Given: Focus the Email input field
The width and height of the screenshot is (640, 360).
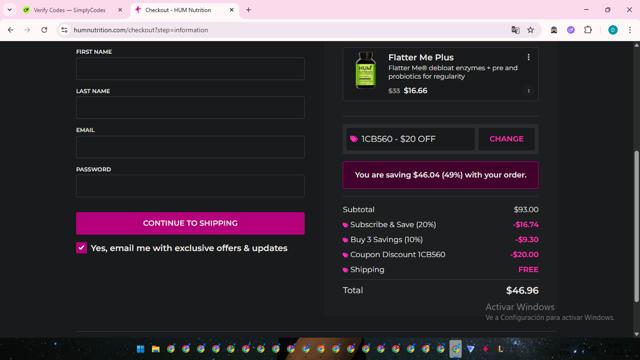Looking at the screenshot, I should pyautogui.click(x=190, y=147).
